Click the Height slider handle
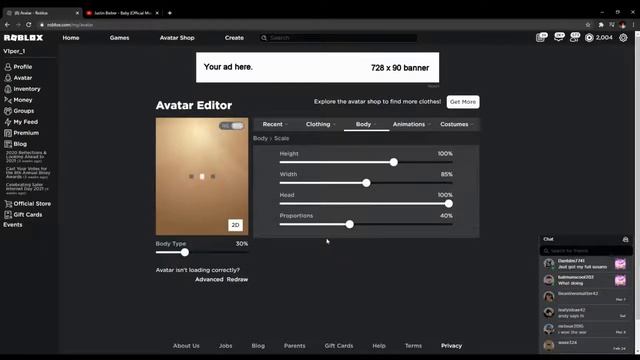 click(x=393, y=162)
